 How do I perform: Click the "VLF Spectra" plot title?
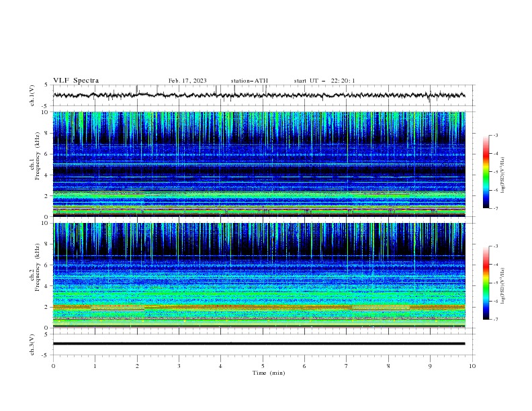click(x=76, y=81)
